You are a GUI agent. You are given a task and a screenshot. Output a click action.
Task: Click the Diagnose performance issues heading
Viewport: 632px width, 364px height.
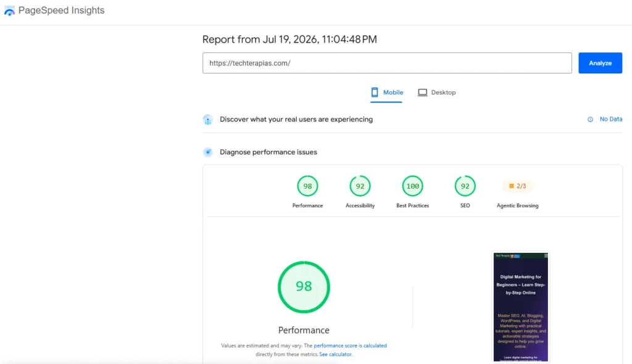coord(268,152)
